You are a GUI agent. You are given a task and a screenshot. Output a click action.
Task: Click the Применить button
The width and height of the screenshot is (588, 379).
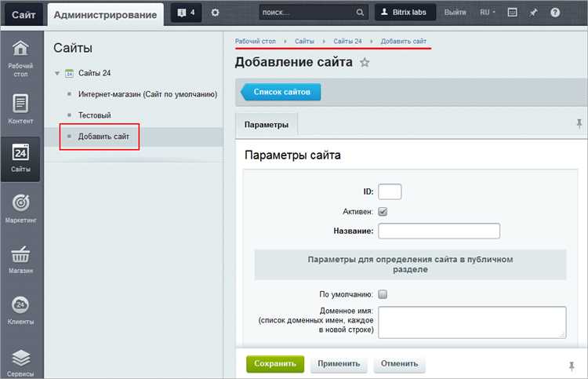click(x=339, y=363)
